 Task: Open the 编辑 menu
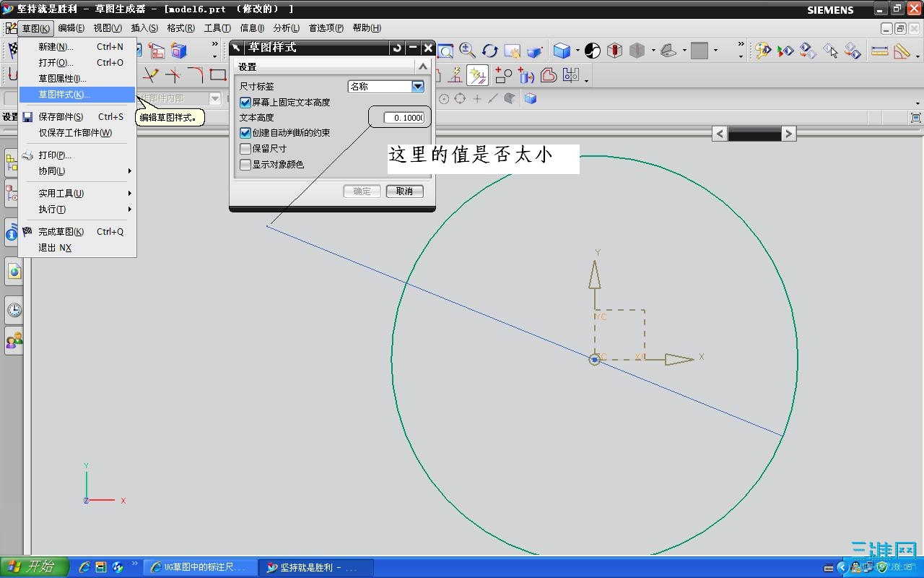pyautogui.click(x=71, y=28)
